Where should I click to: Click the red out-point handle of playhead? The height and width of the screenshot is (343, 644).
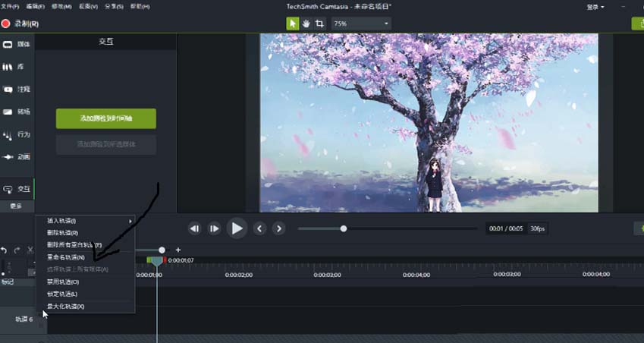165,260
